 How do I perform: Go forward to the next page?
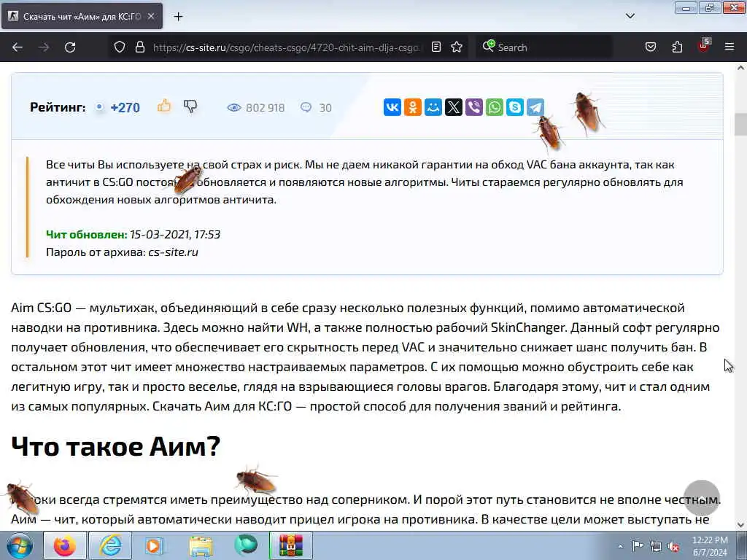click(44, 47)
